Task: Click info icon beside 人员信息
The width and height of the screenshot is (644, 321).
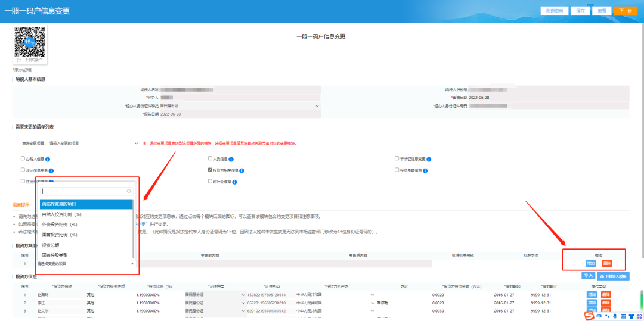Action: pyautogui.click(x=231, y=160)
